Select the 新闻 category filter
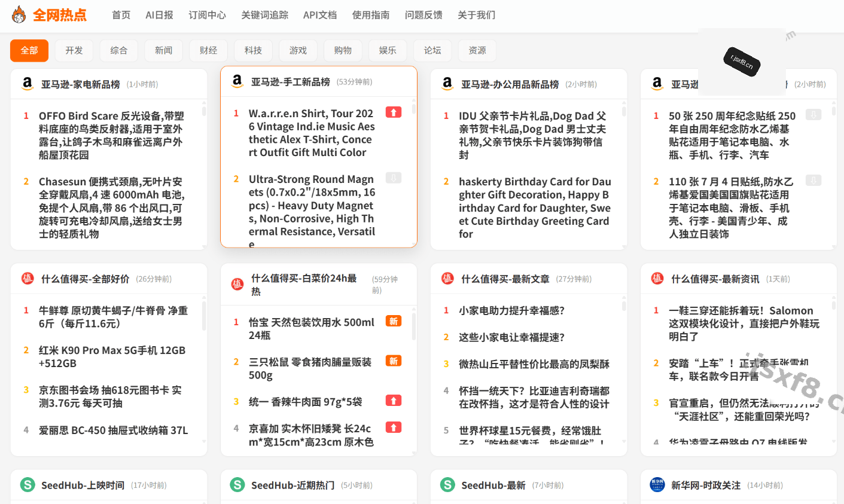 click(x=164, y=50)
